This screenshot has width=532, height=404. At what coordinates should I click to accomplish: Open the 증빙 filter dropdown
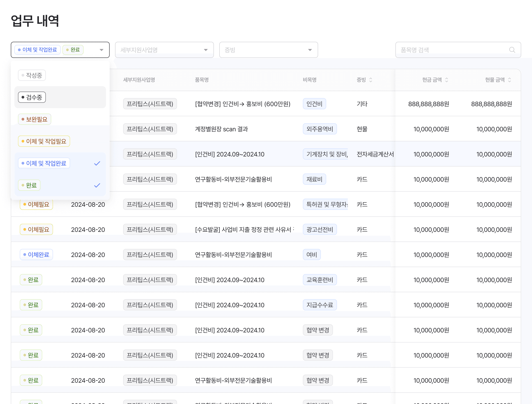[268, 50]
